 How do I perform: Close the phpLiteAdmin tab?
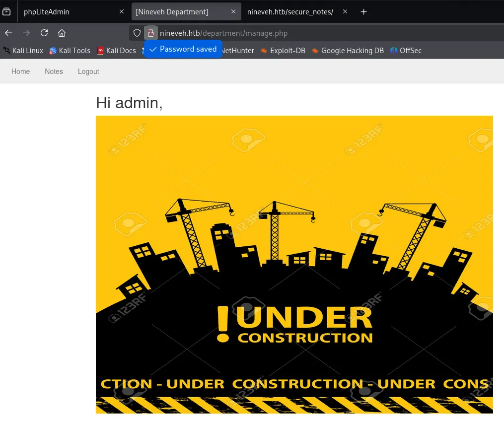tap(122, 12)
